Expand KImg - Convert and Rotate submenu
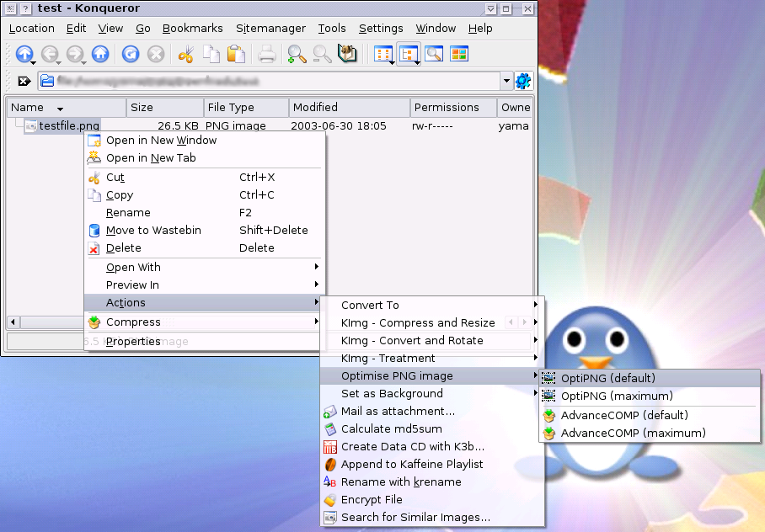 431,340
